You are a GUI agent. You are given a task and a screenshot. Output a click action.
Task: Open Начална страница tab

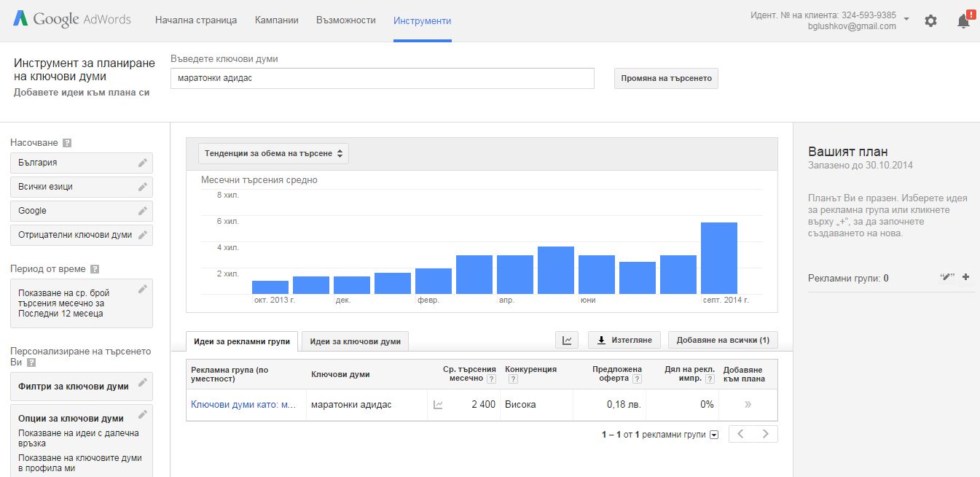click(x=196, y=20)
